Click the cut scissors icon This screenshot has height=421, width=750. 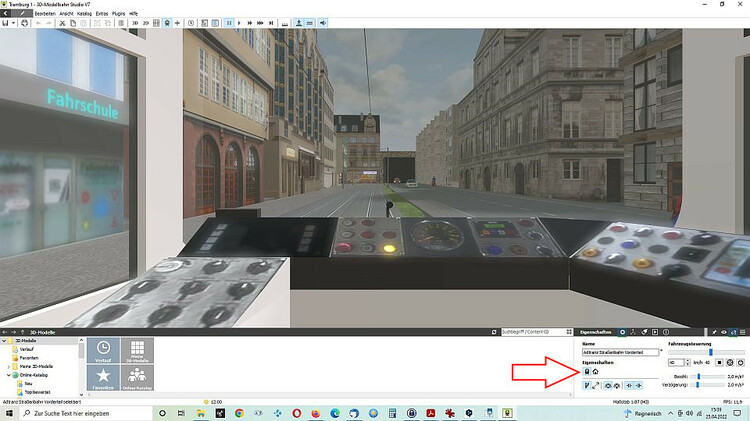[62, 23]
